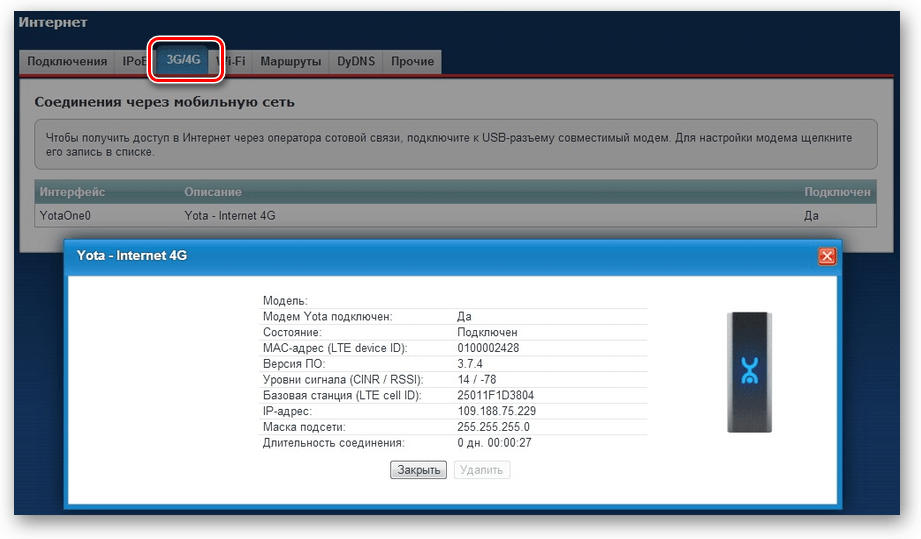Select the YotaOne0 interface entry
Screen dimensions: 921x539
click(x=65, y=215)
